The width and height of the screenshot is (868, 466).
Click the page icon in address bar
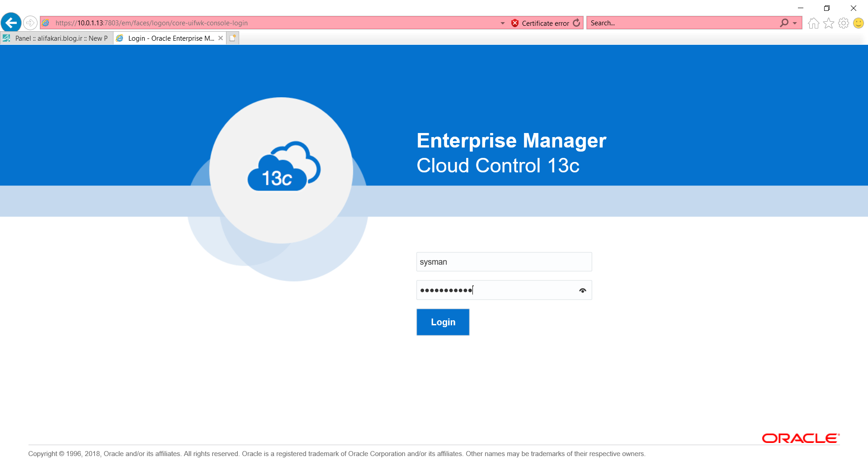click(x=46, y=23)
